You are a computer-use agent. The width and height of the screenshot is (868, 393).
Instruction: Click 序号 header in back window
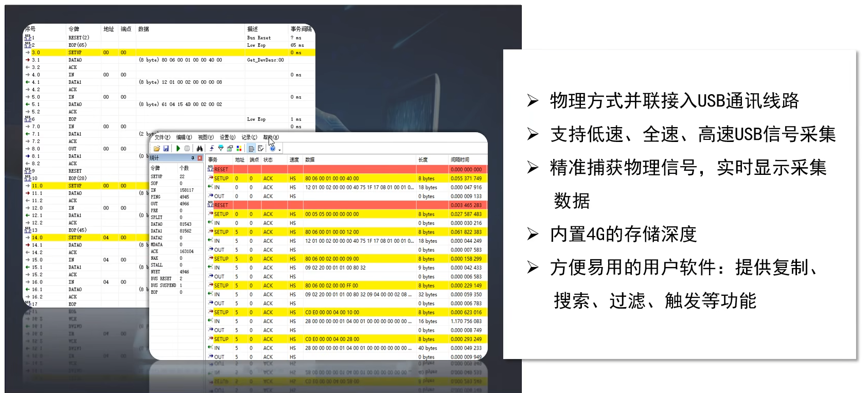click(x=30, y=29)
